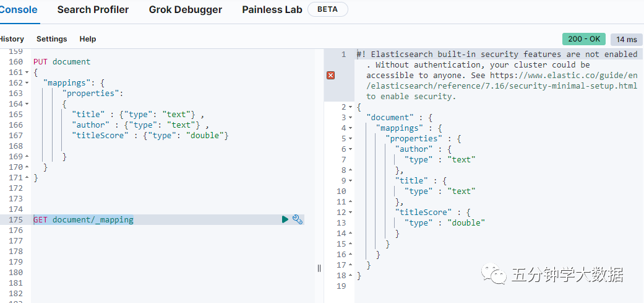644x303 pixels.
Task: Run the GET document/_mapping request
Action: coord(285,219)
